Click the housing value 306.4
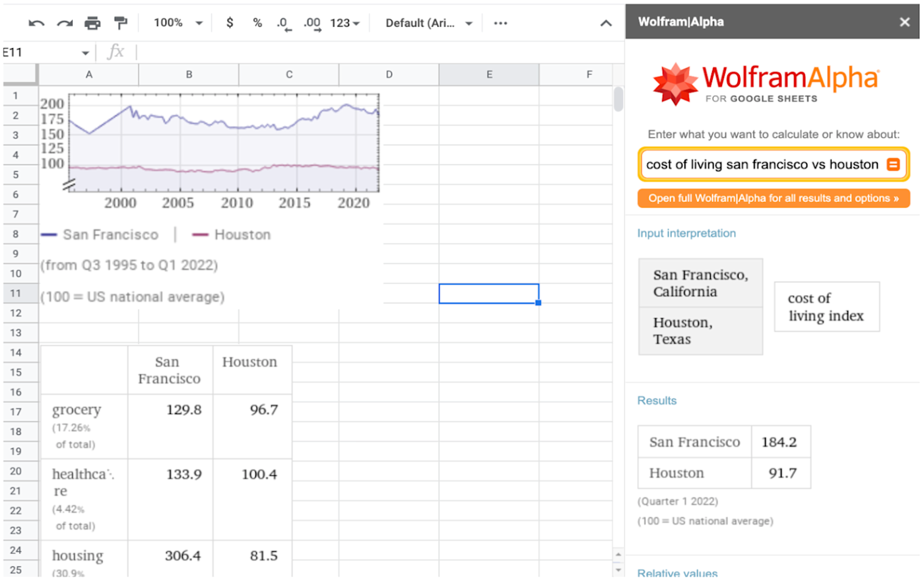 coord(183,556)
